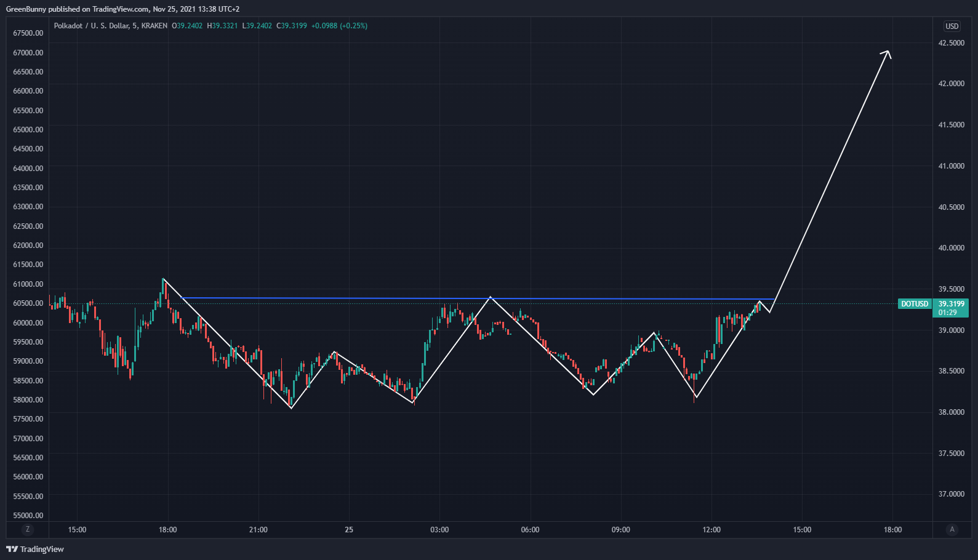
Task: Click the low value L39.2402
Action: [x=257, y=26]
